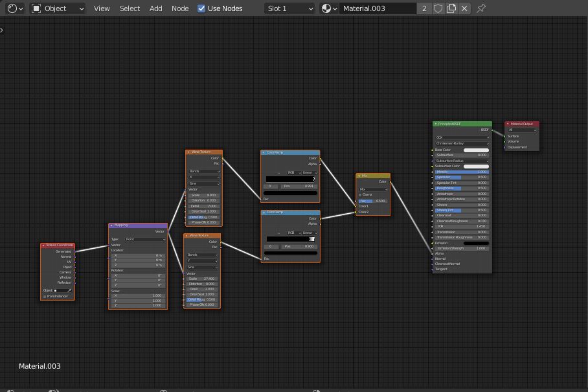Open the Add menu
588x392 pixels.
pyautogui.click(x=155, y=8)
